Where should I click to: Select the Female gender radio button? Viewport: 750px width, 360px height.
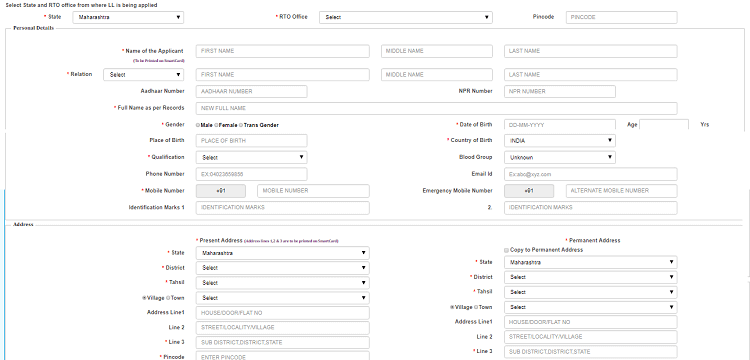pyautogui.click(x=216, y=125)
